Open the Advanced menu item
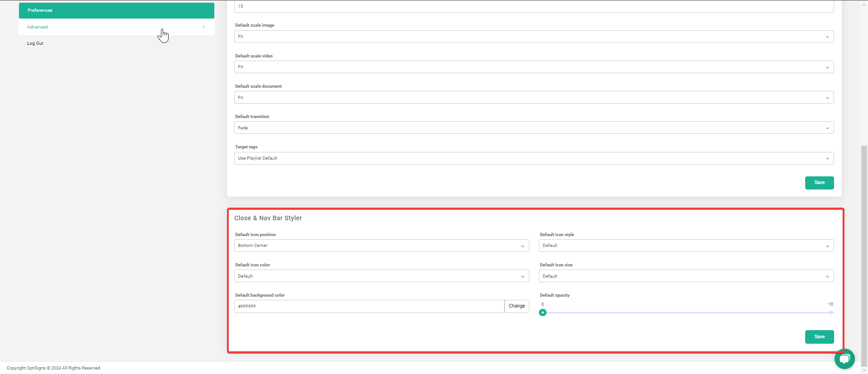Screen dimensions: 868x374 [117, 27]
